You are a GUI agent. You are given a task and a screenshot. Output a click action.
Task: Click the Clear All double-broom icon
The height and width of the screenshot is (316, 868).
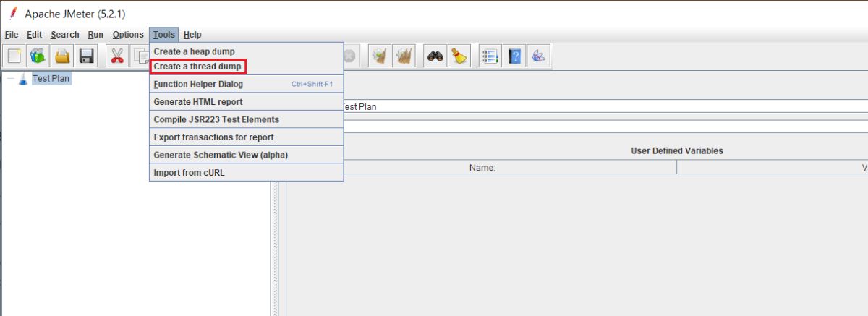click(404, 56)
